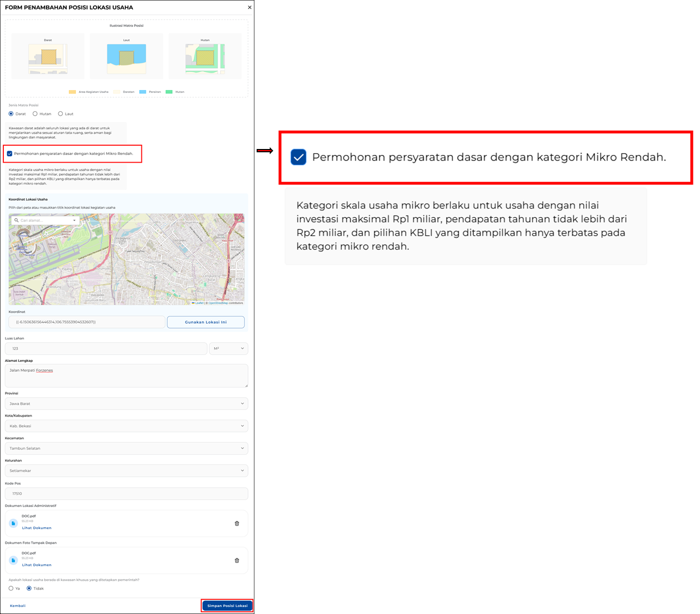Click the Kode Pos input field

(126, 494)
